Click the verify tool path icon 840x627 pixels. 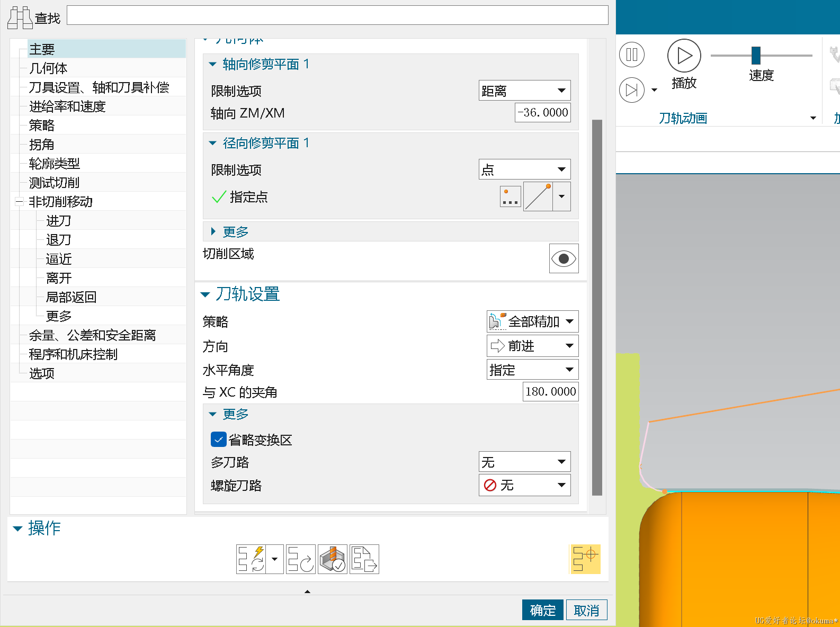333,559
